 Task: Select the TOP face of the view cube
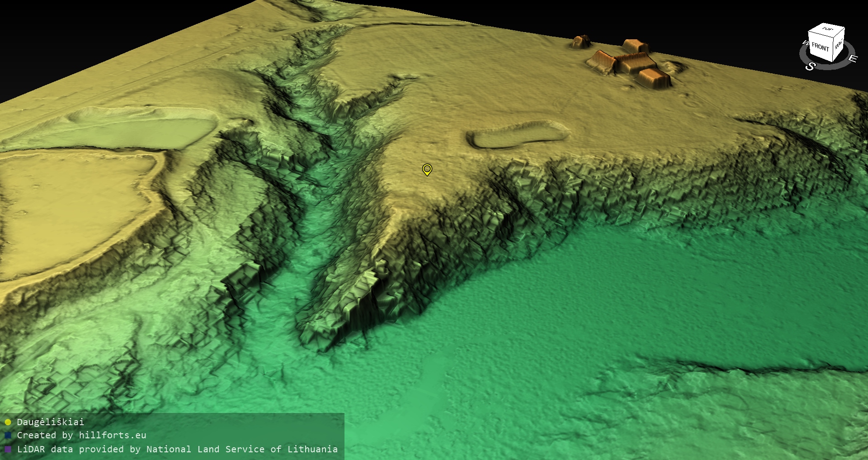pyautogui.click(x=827, y=29)
